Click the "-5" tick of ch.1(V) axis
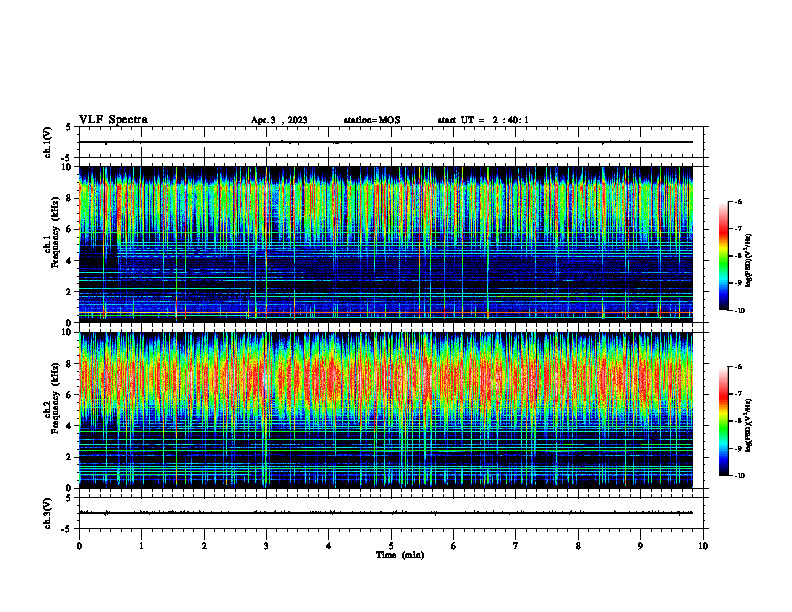Viewport: 792px width, 612px height. click(x=67, y=158)
